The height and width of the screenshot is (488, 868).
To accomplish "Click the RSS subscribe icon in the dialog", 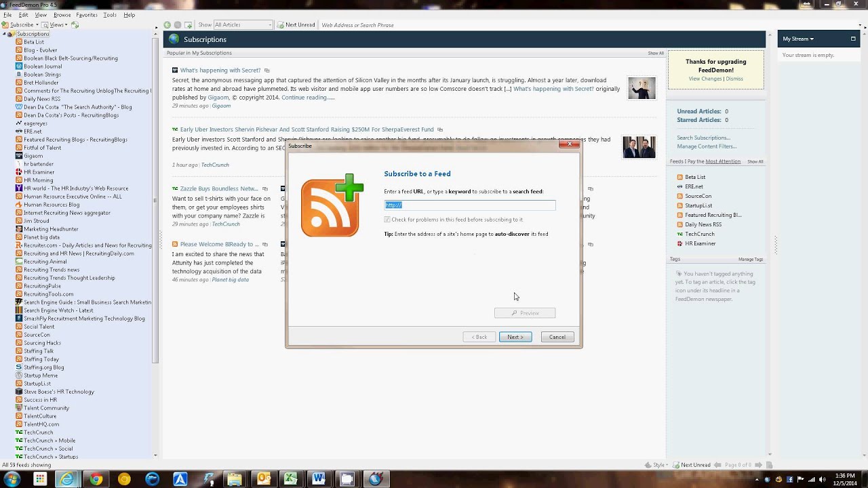I will tap(332, 205).
